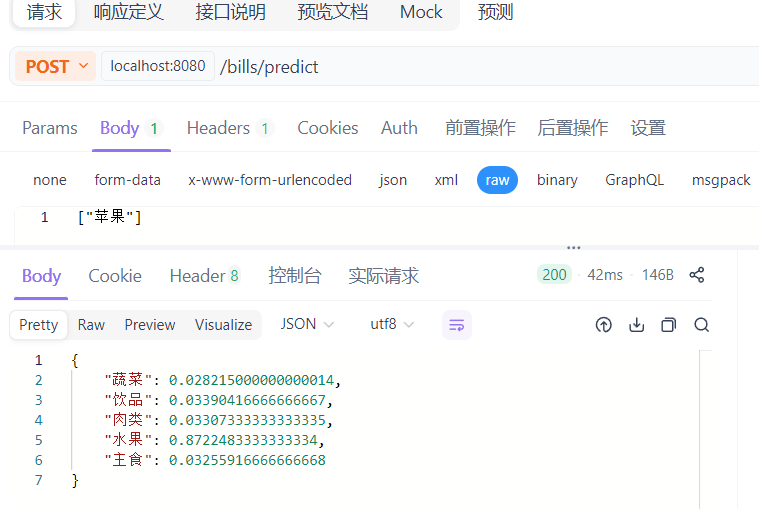This screenshot has width=759, height=509.
Task: Select the none body type
Action: point(50,180)
